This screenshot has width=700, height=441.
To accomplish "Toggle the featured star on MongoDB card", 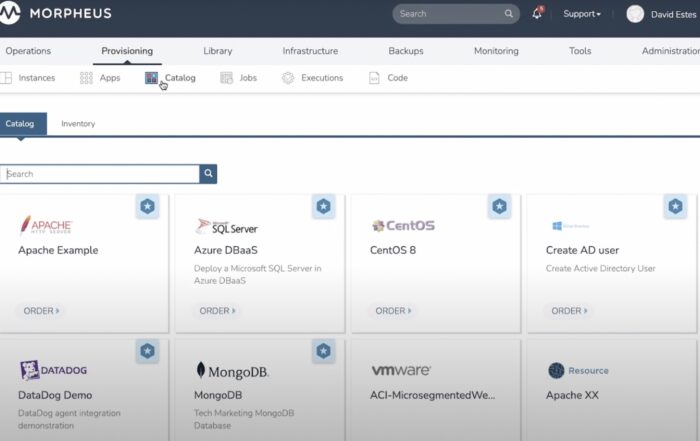I will pyautogui.click(x=324, y=351).
